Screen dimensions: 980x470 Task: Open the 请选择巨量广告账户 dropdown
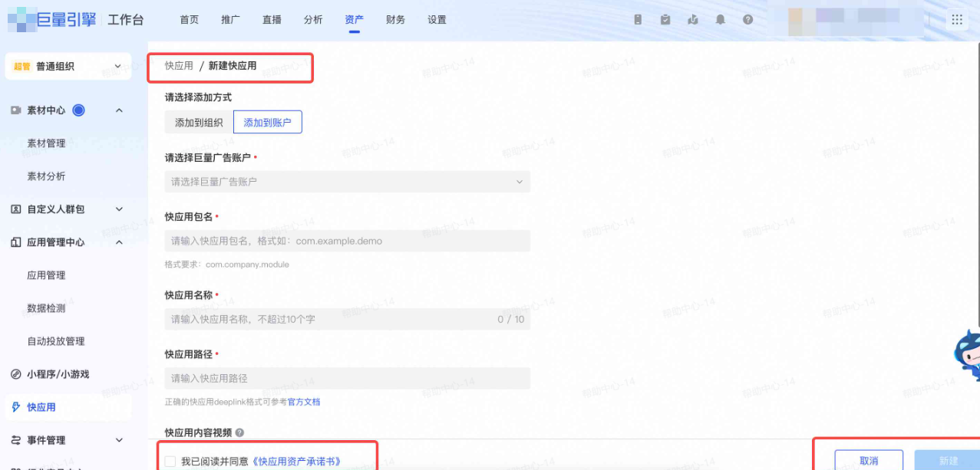[347, 182]
